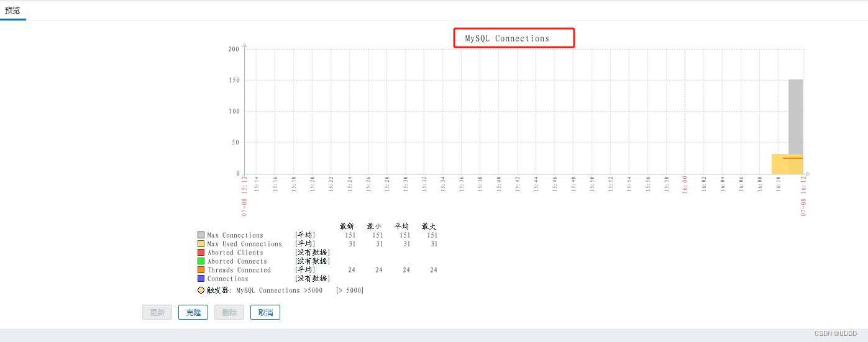This screenshot has height=342, width=868.
Task: Click the Max Connections legend label
Action: [x=235, y=235]
